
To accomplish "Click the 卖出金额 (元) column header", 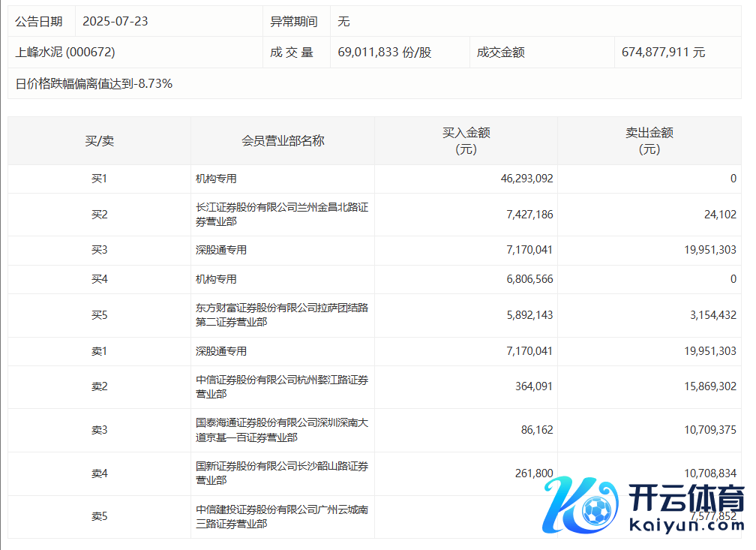I will point(649,141).
